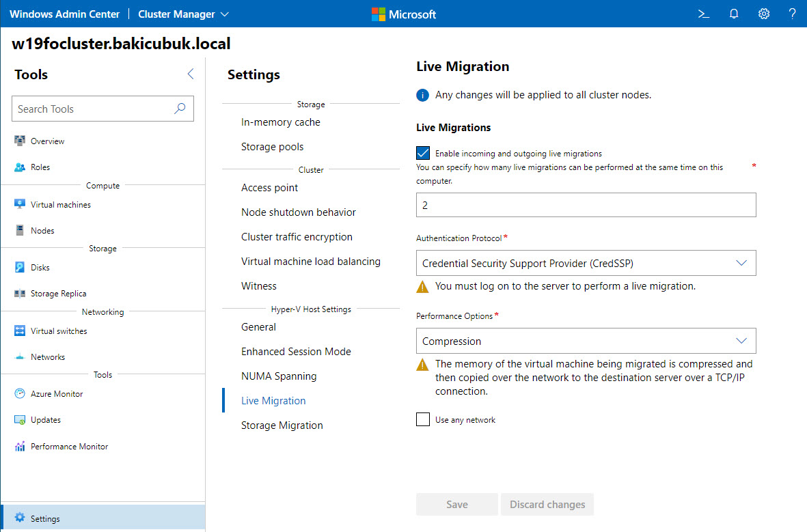
Task: Click the w19focluster.bakicubuk.local cluster title
Action: coord(121,44)
